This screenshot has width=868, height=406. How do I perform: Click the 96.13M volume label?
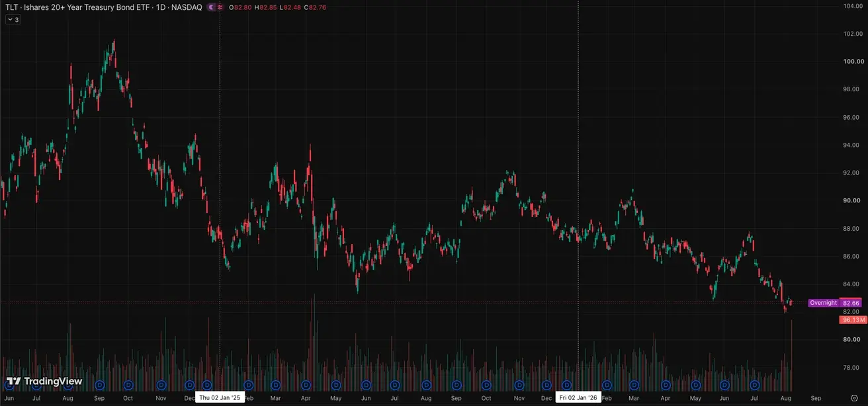tap(853, 320)
